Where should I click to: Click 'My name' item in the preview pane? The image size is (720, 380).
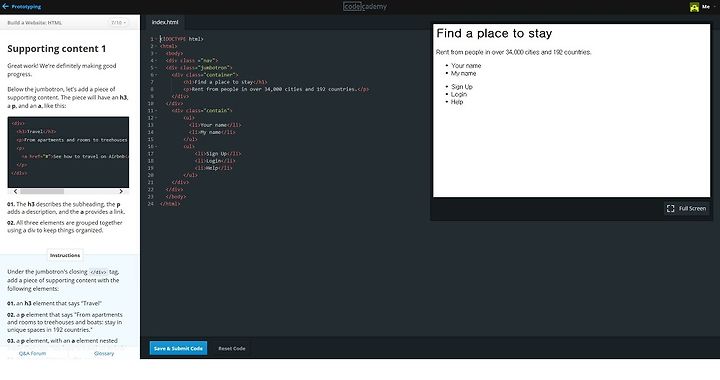[463, 73]
